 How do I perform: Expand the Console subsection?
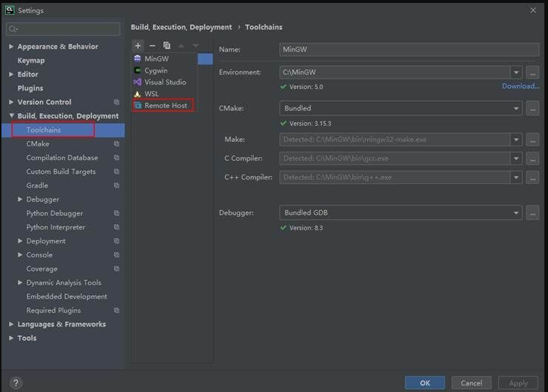pos(20,254)
